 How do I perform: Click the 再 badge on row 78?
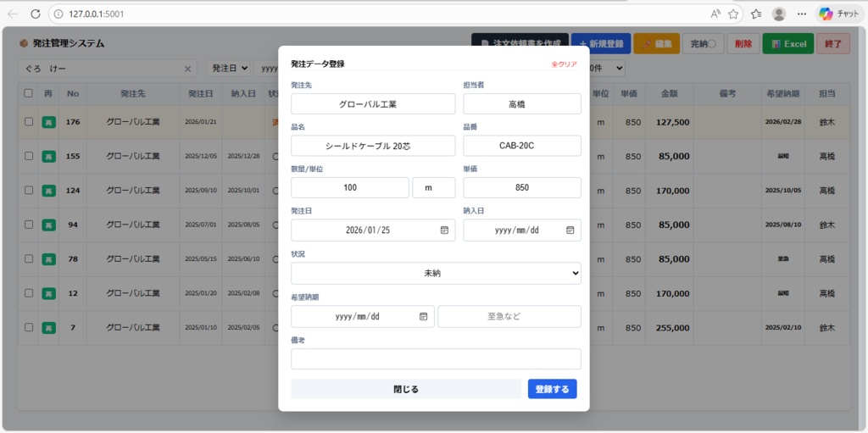(48, 259)
